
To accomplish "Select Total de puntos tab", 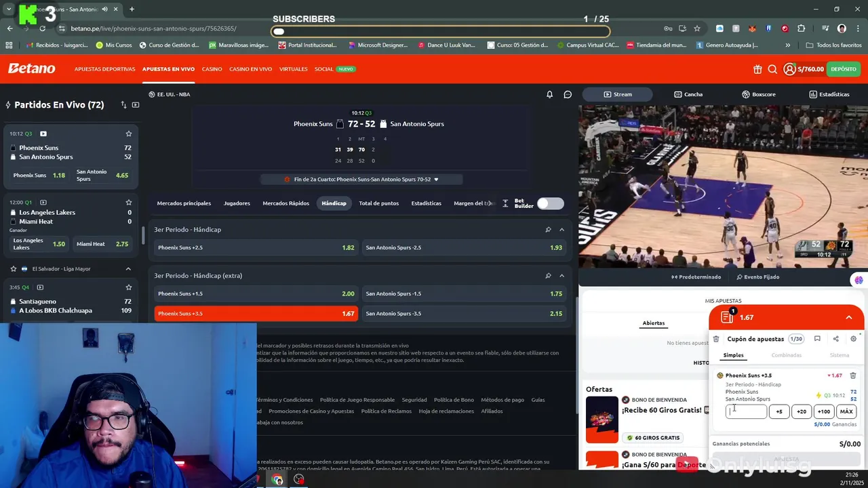I will click(378, 203).
